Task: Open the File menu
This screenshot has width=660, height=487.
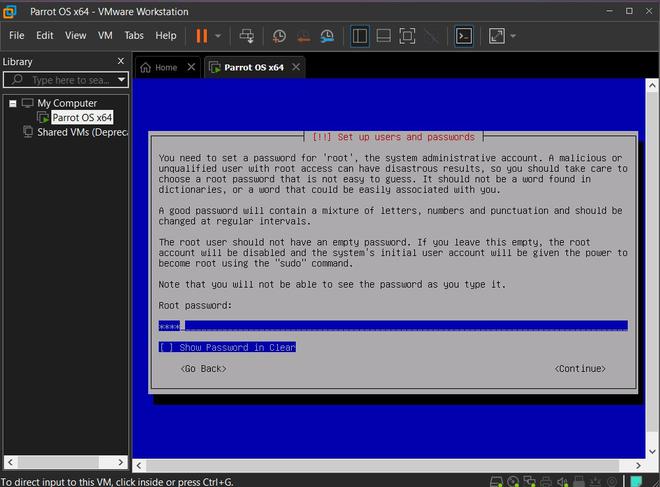Action: [16, 35]
